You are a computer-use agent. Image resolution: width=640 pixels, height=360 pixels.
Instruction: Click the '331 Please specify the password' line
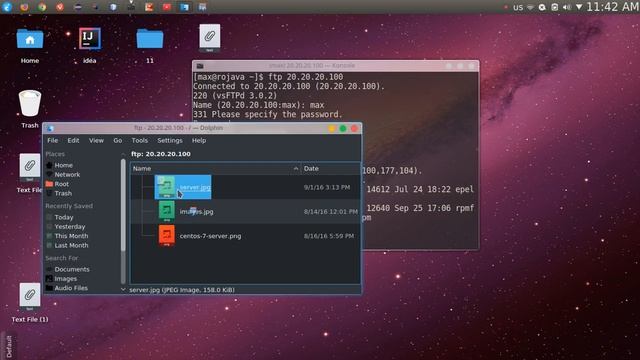click(268, 115)
